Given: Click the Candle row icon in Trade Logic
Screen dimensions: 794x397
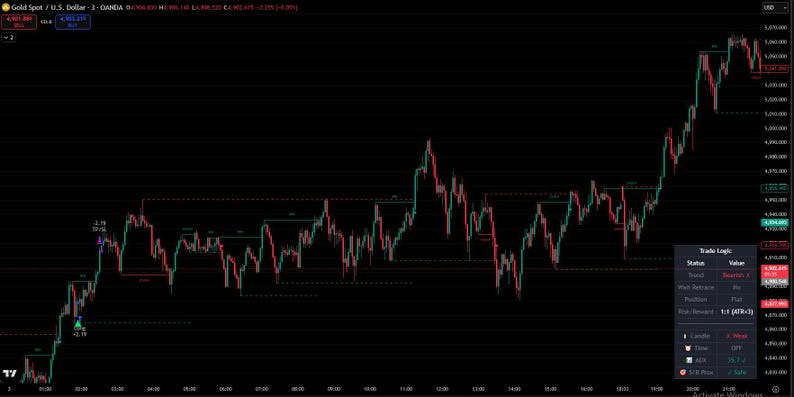Looking at the screenshot, I should point(685,336).
